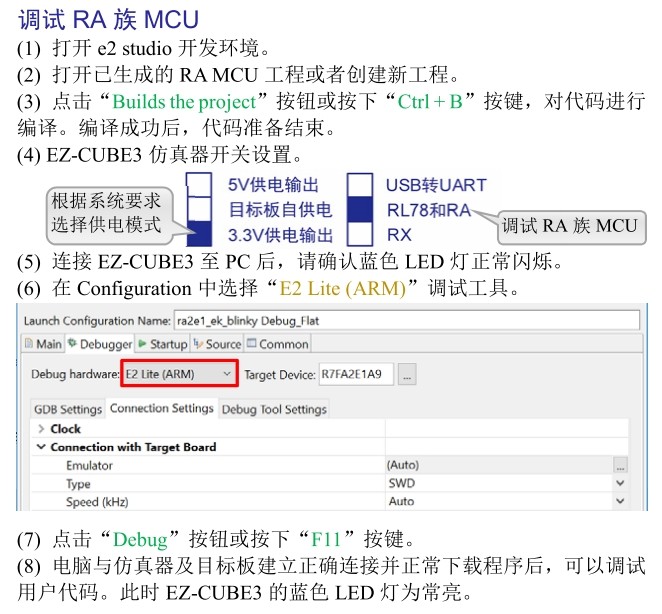Select the Connection Settings sub-tab
This screenshot has width=662, height=614.
tap(162, 408)
